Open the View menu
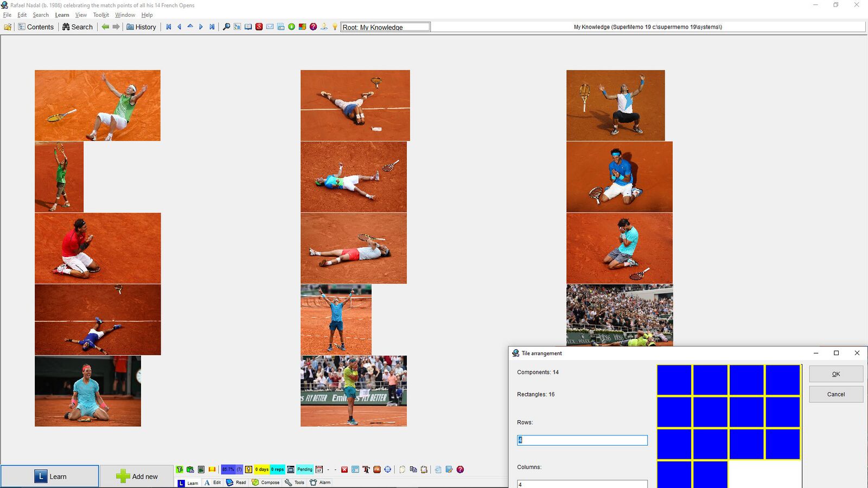Viewport: 868px width, 488px height. [81, 15]
